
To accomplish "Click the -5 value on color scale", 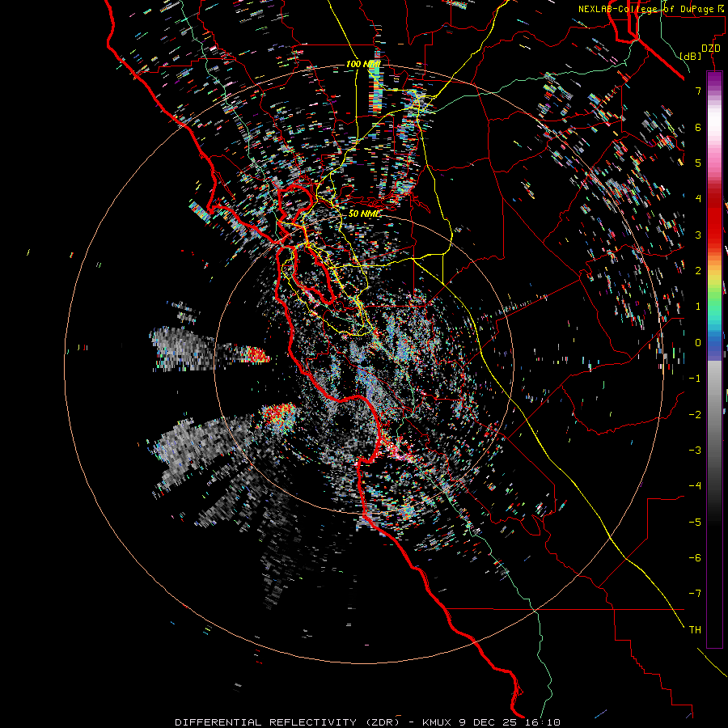I will coord(695,522).
